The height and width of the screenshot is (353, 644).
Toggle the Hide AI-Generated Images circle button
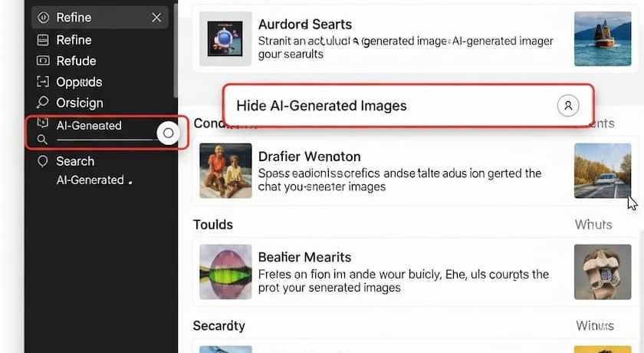tap(568, 106)
